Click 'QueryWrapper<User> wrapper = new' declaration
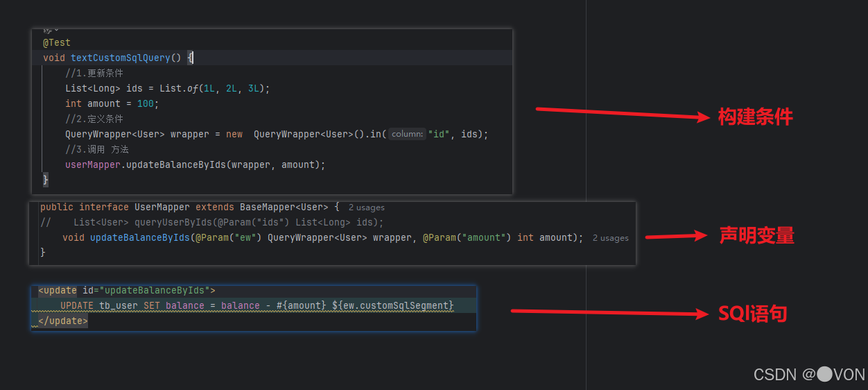Image resolution: width=868 pixels, height=390 pixels. coord(154,134)
